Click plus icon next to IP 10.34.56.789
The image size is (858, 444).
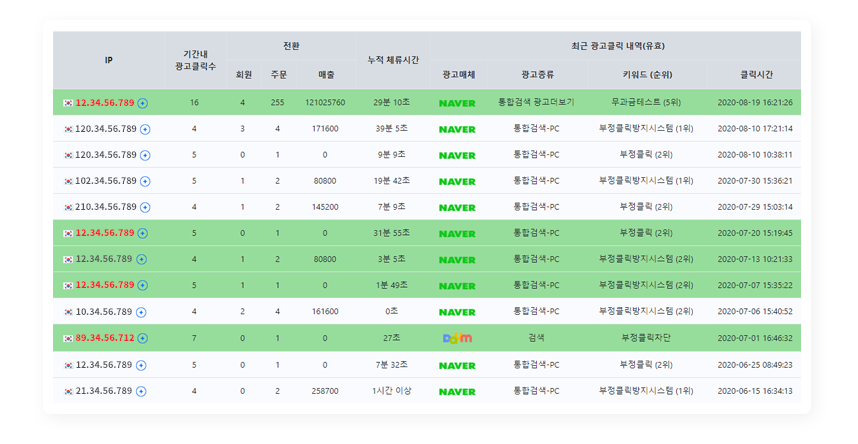(x=141, y=312)
